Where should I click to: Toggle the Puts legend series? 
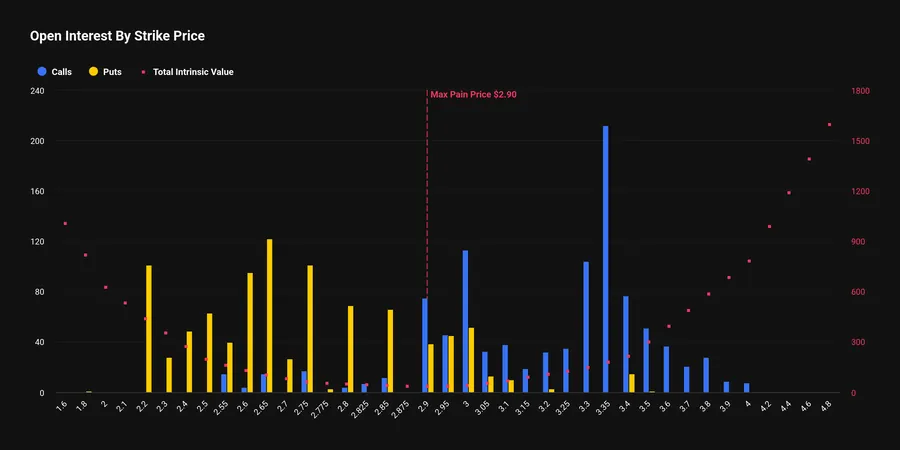[106, 72]
